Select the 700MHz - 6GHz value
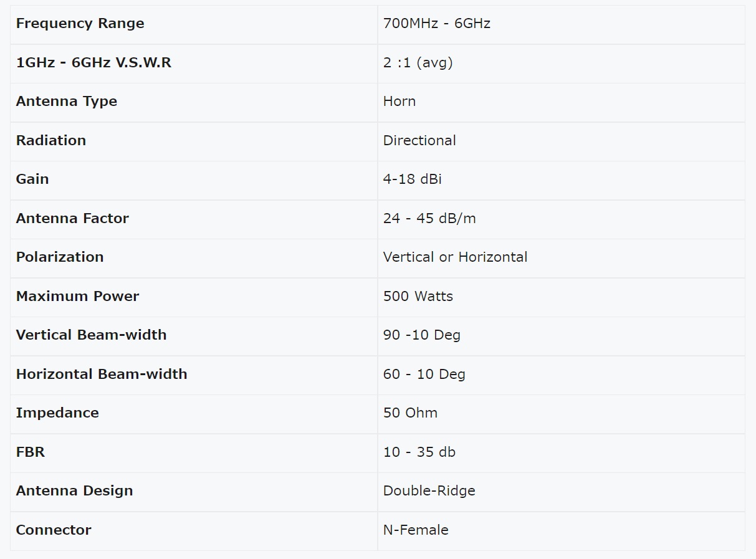This screenshot has width=756, height=559. click(436, 24)
